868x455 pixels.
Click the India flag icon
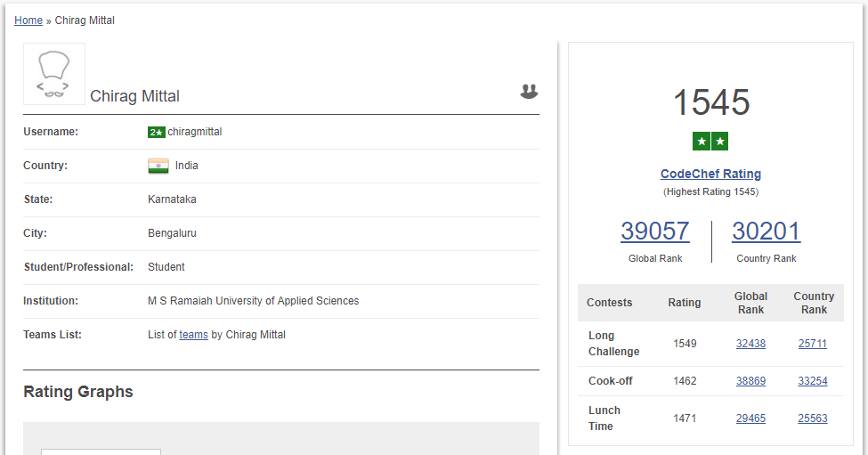158,166
